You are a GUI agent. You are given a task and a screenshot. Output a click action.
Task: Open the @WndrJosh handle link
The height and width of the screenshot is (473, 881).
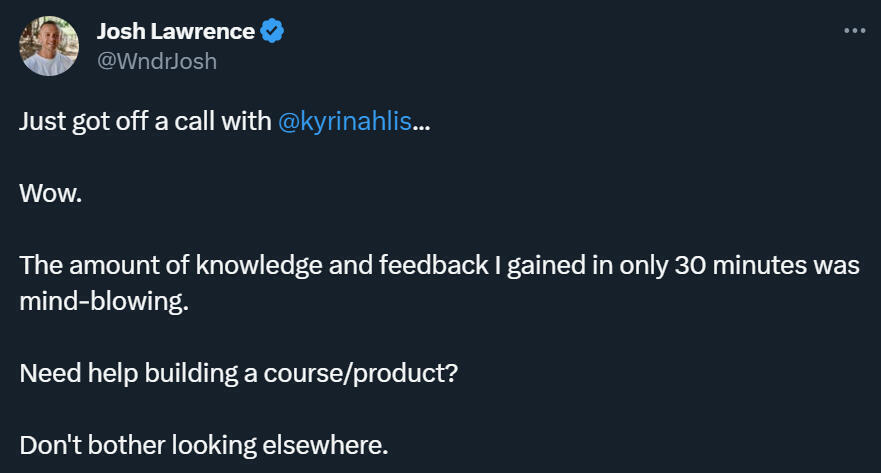coord(156,61)
